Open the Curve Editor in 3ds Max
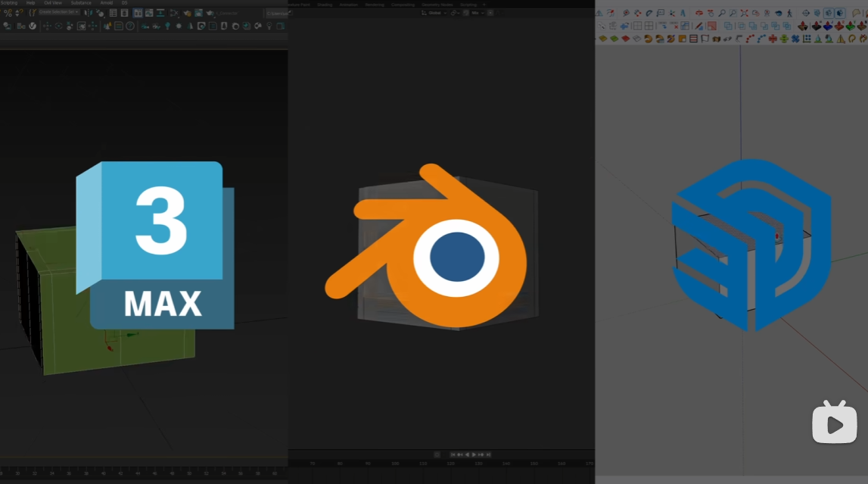Viewport: 868px width, 484px height. 149,13
